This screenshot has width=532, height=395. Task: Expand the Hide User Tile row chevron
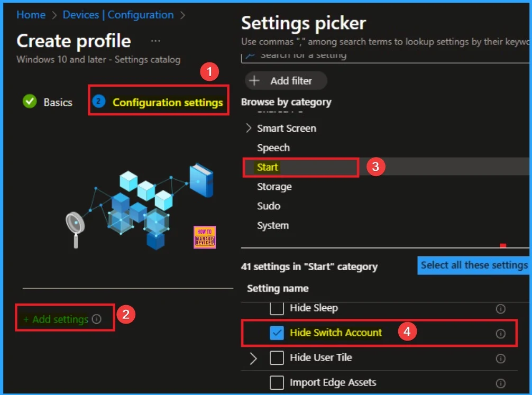coord(253,358)
